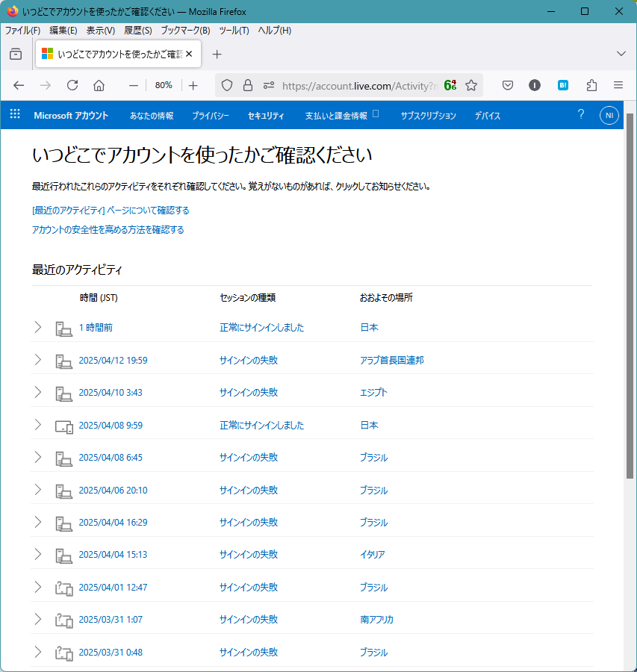Expand the 2025/04/08 6:45 activity row
This screenshot has height=672, width=637.
[38, 457]
